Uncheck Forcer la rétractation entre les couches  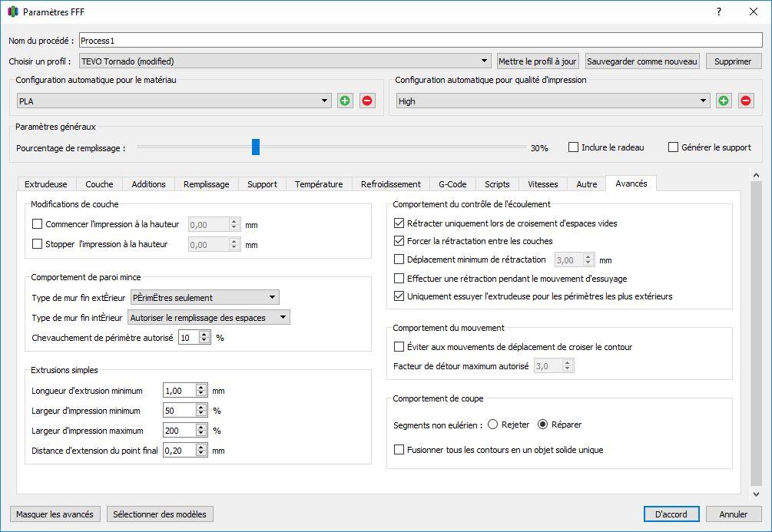399,240
